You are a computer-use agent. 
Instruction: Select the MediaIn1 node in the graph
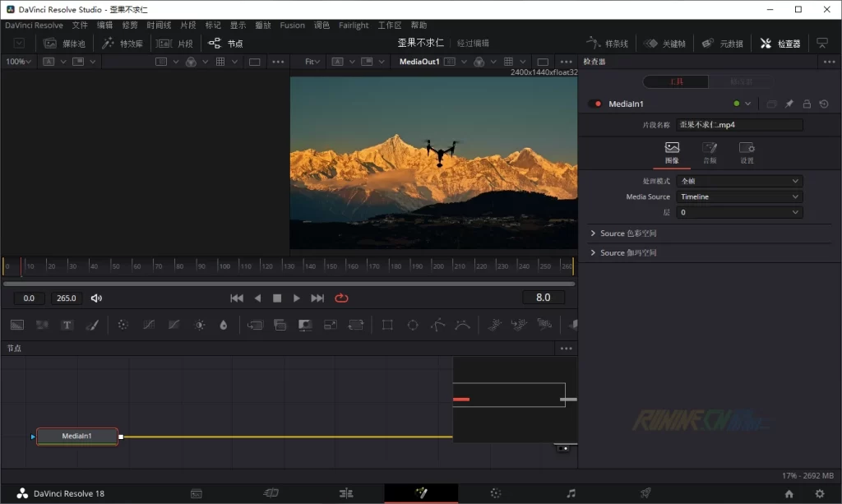point(77,437)
